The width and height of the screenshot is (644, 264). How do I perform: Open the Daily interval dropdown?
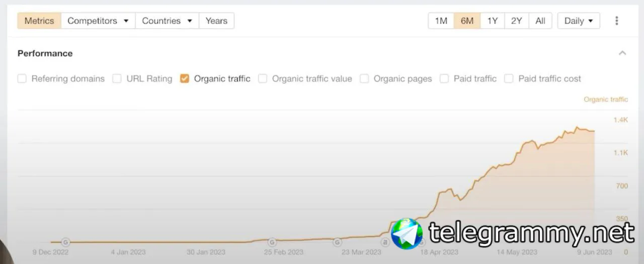point(579,21)
